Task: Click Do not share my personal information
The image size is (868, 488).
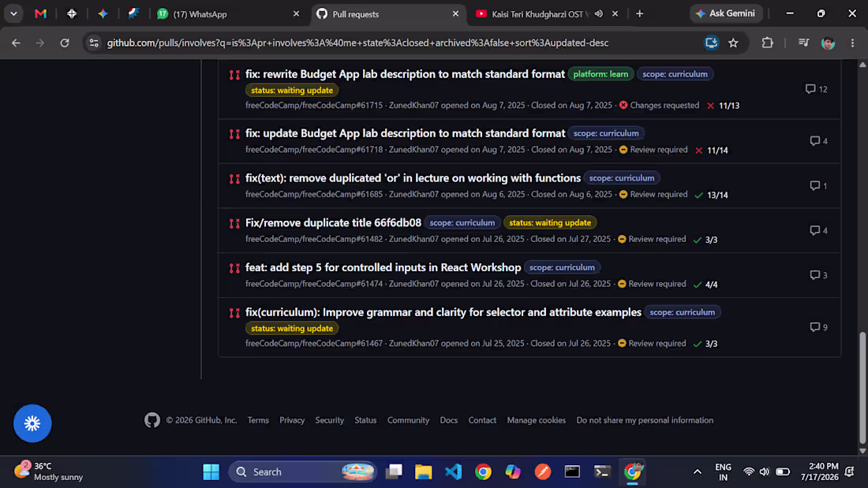Action: pos(645,420)
